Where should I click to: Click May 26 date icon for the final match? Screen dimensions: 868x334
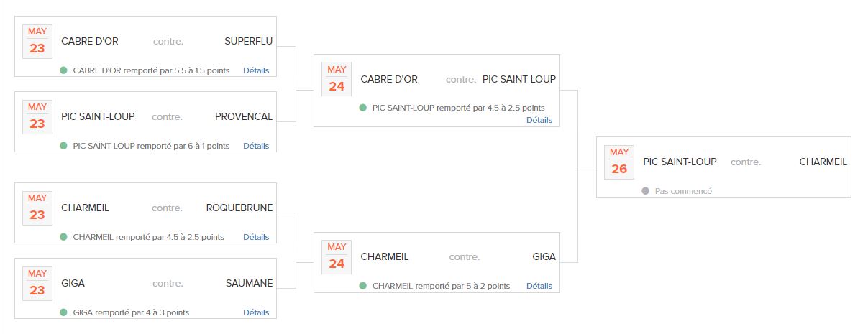[x=619, y=162]
